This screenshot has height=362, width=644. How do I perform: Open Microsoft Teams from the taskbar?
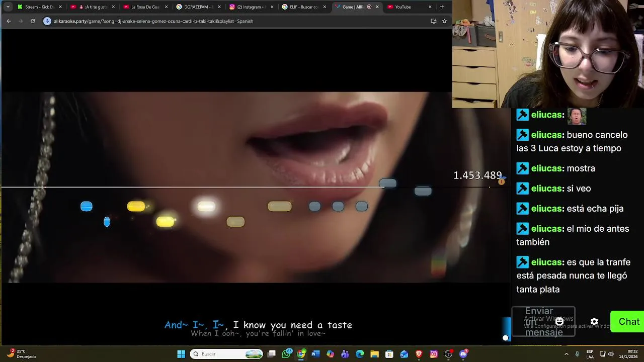(345, 354)
